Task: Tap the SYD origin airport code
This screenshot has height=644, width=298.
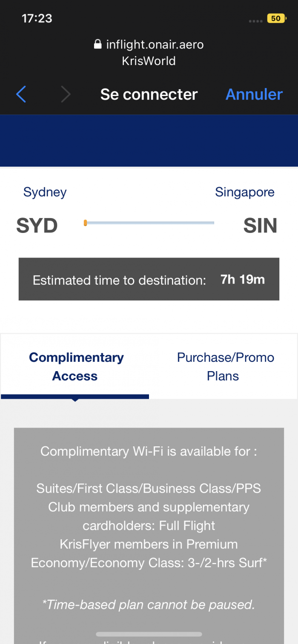Action: (37, 226)
